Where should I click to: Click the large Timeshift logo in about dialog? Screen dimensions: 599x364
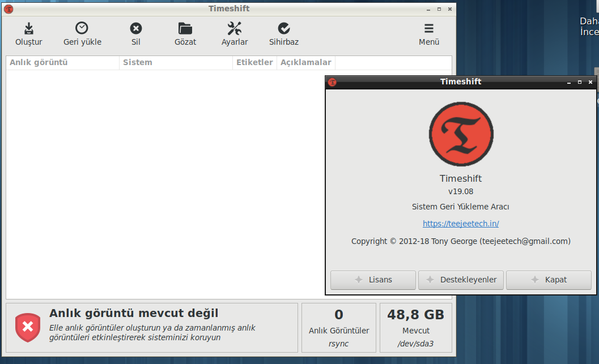point(461,134)
